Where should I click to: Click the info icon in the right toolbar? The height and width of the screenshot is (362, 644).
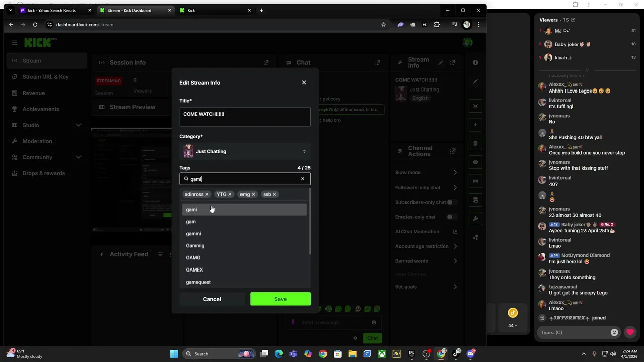point(475,63)
